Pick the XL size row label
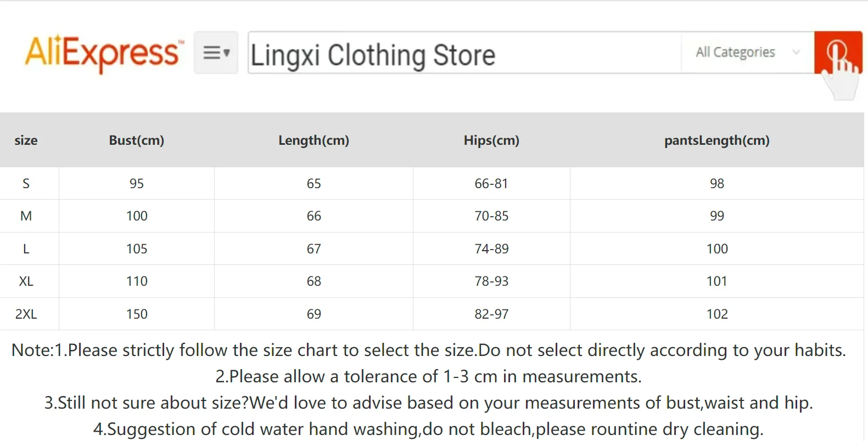This screenshot has width=868, height=441. (26, 281)
